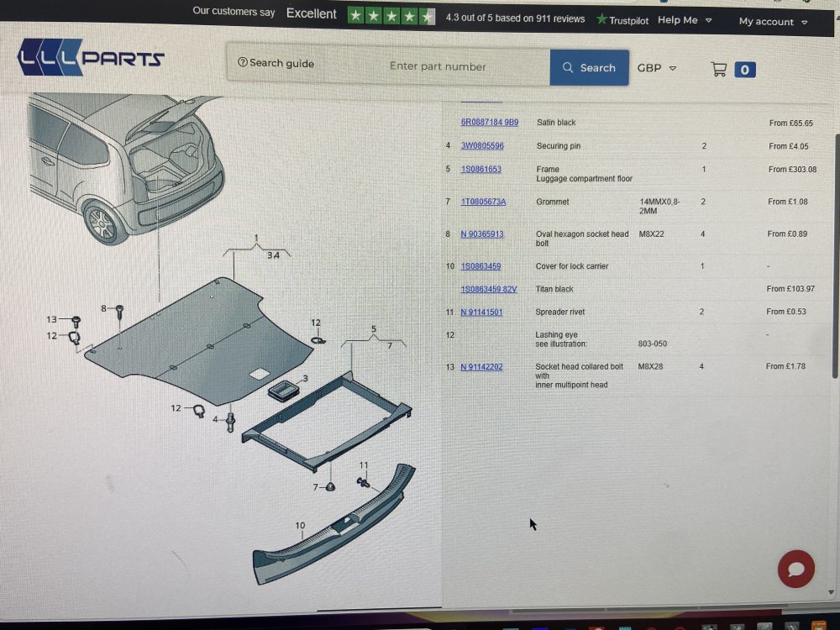Open the My account dropdown
This screenshot has width=840, height=630.
(773, 22)
